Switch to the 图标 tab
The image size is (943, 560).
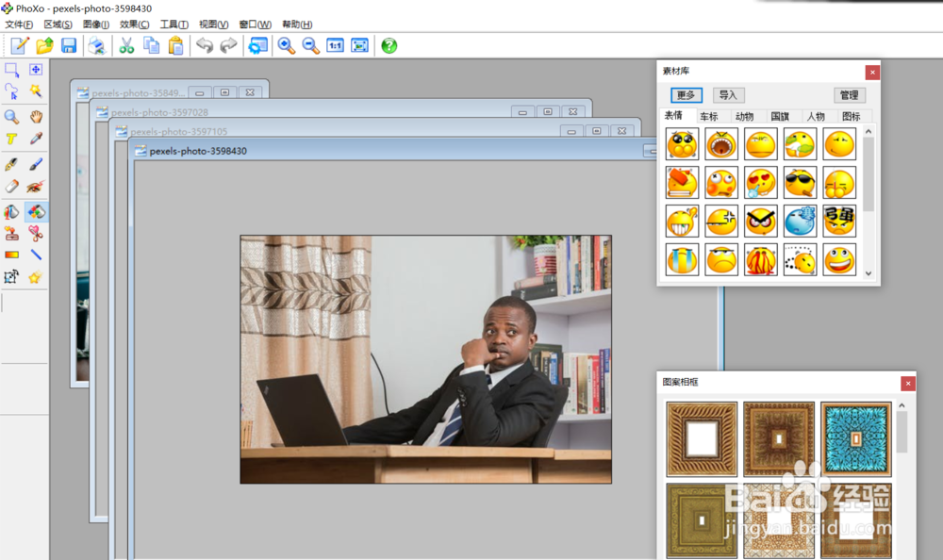pyautogui.click(x=852, y=117)
